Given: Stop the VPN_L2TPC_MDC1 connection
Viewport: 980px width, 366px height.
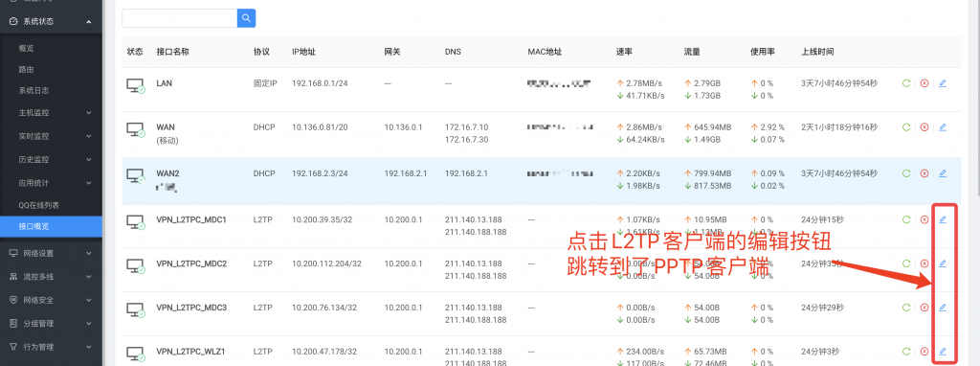Looking at the screenshot, I should point(924,219).
